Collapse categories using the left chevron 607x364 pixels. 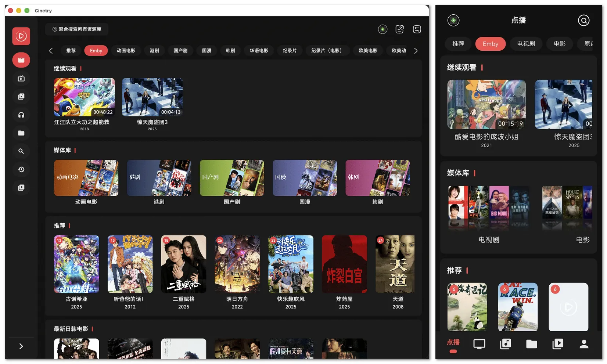click(x=51, y=50)
